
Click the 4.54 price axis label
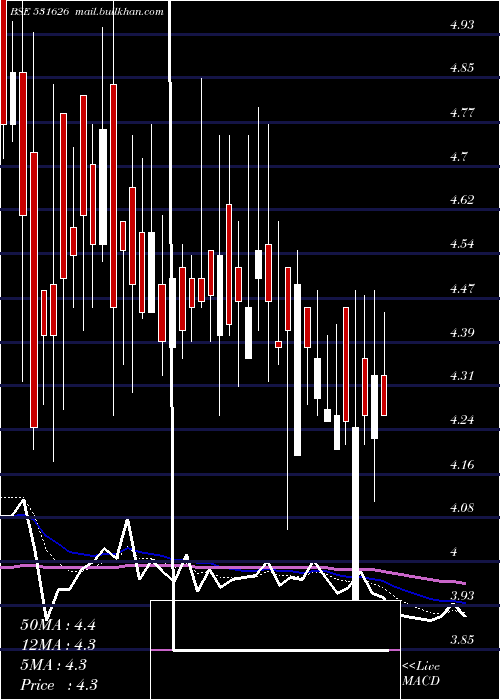[x=462, y=244]
